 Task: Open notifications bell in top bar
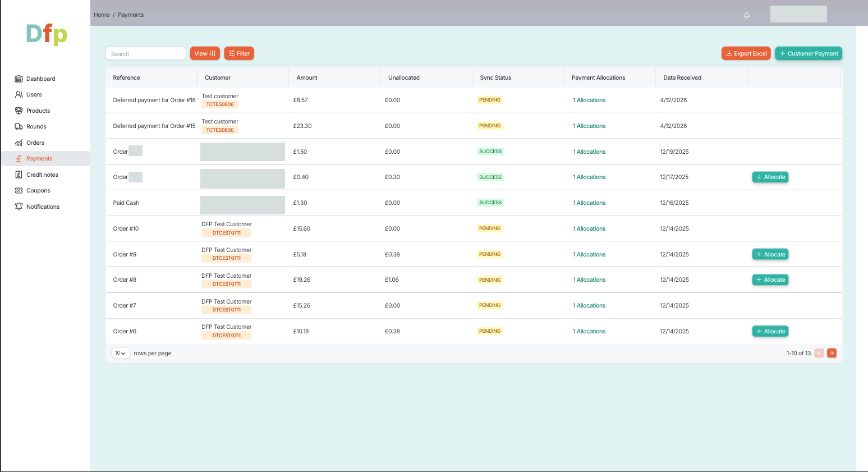point(747,15)
